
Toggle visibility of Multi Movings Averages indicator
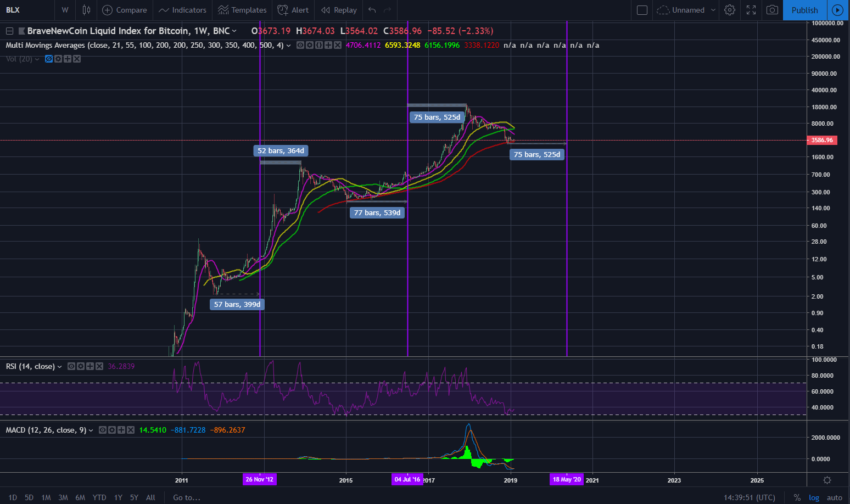[x=300, y=45]
